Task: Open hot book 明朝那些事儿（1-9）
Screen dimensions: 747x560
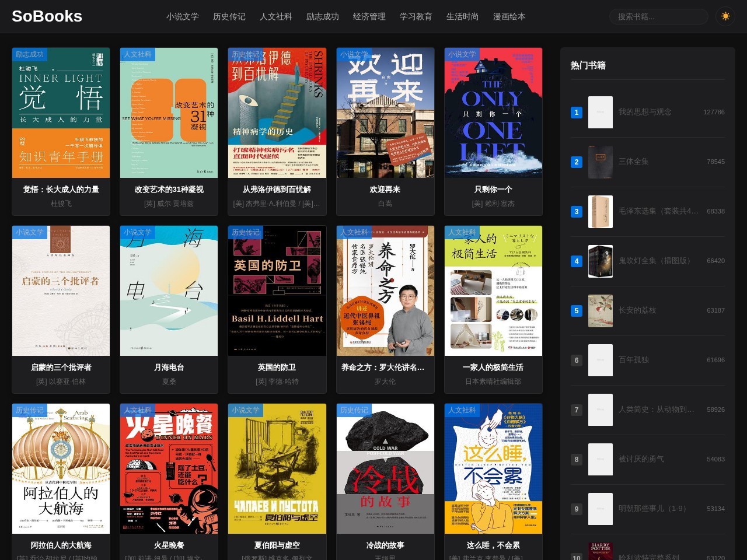Action: [652, 509]
